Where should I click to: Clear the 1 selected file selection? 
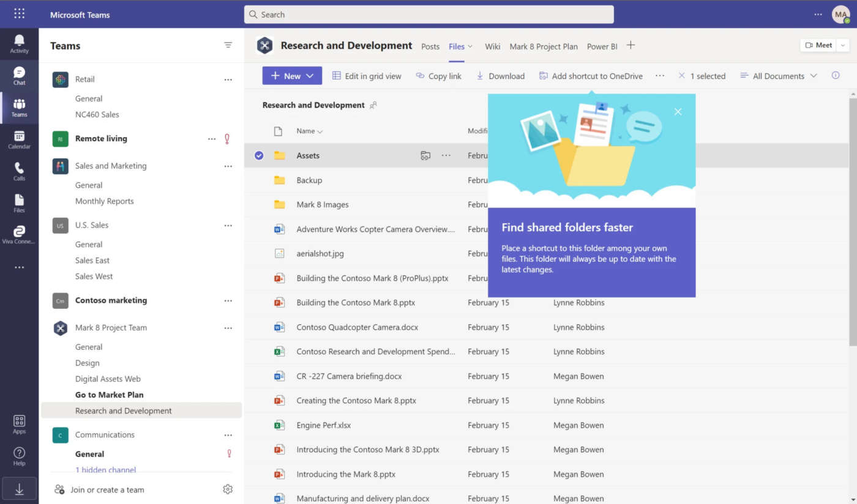(x=681, y=76)
